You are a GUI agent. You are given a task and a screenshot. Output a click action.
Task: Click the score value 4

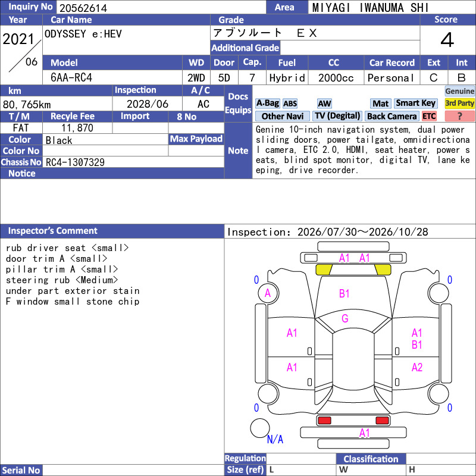[447, 40]
